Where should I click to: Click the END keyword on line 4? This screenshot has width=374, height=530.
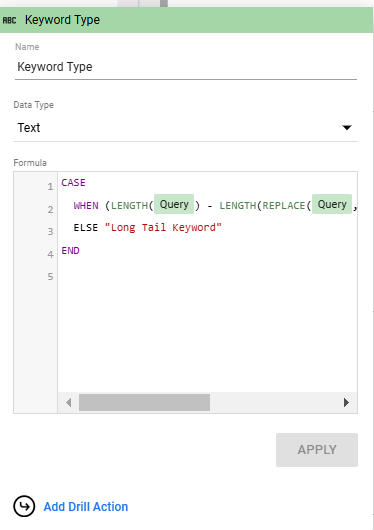(70, 250)
